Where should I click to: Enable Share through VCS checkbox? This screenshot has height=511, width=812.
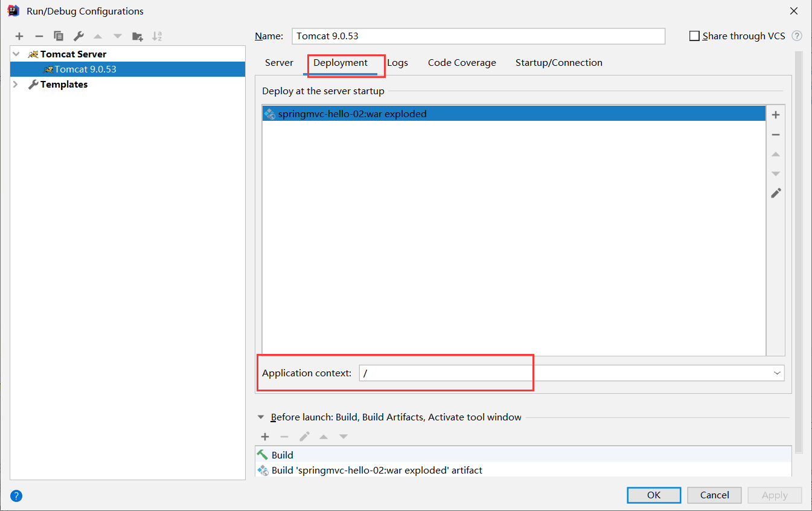point(694,36)
